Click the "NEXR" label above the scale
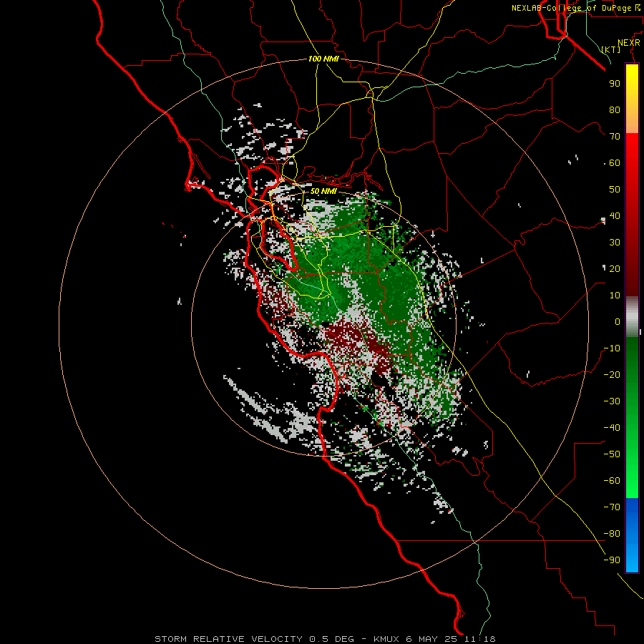644x644 pixels. [629, 43]
